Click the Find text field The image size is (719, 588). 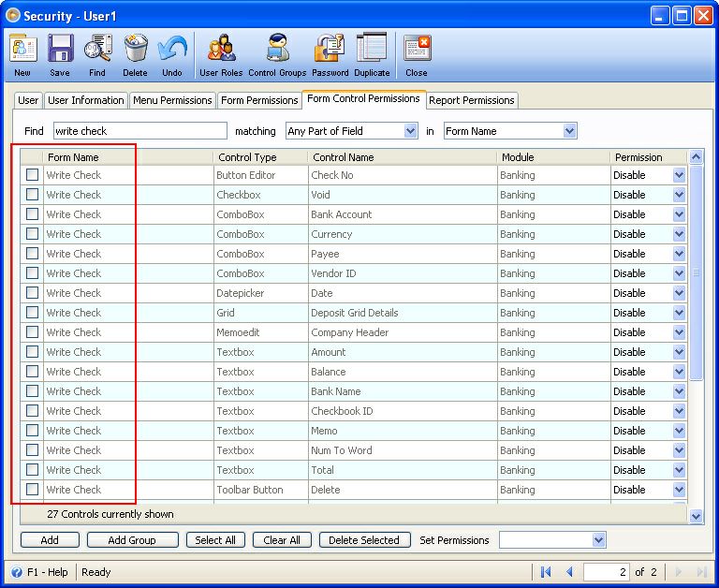140,131
